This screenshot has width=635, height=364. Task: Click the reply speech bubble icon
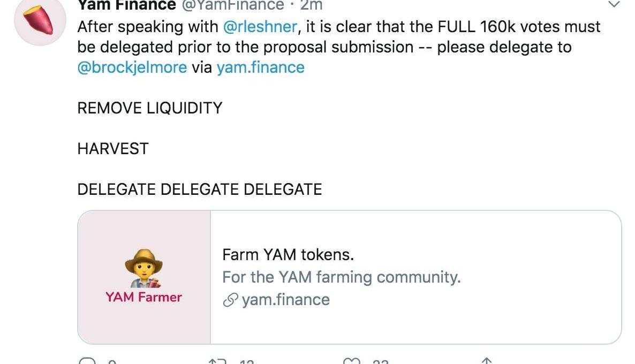(87, 361)
